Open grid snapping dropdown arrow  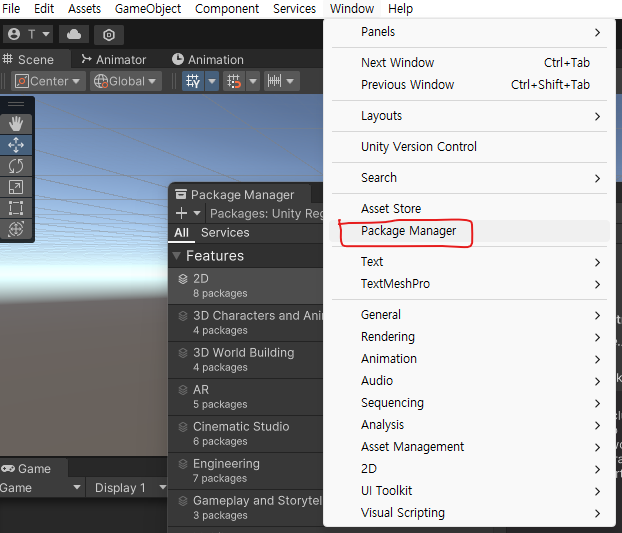pos(253,81)
